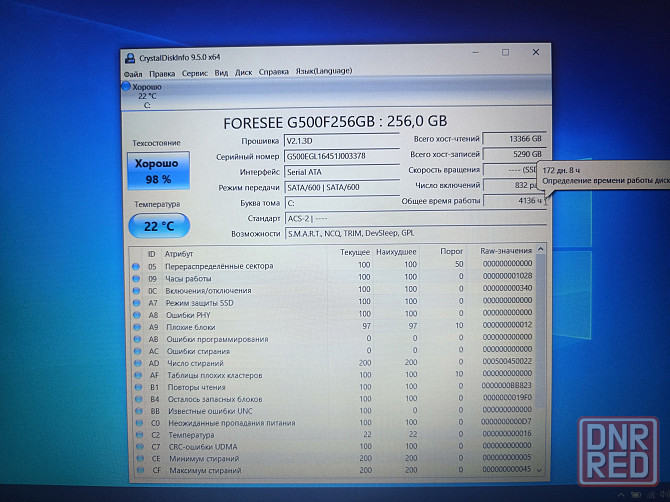
Task: Click raw value 000500450022
Action: [507, 361]
